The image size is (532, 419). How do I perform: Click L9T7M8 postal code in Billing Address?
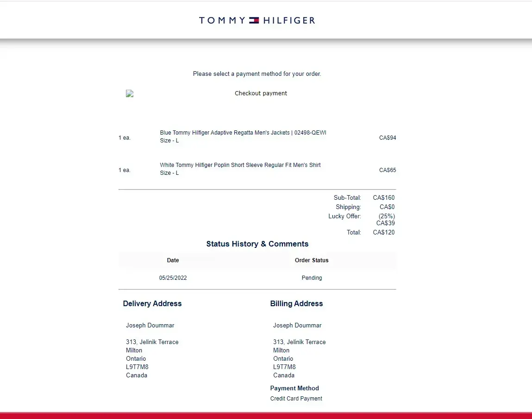(284, 367)
